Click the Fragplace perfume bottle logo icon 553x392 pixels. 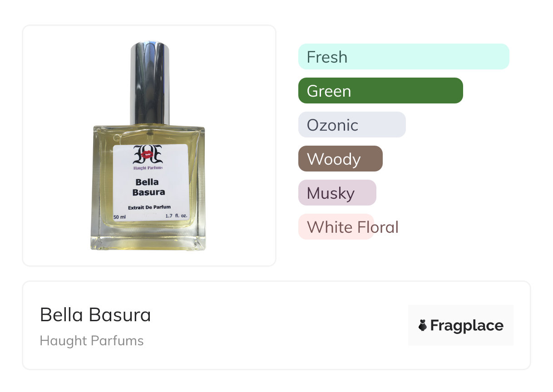[422, 325]
